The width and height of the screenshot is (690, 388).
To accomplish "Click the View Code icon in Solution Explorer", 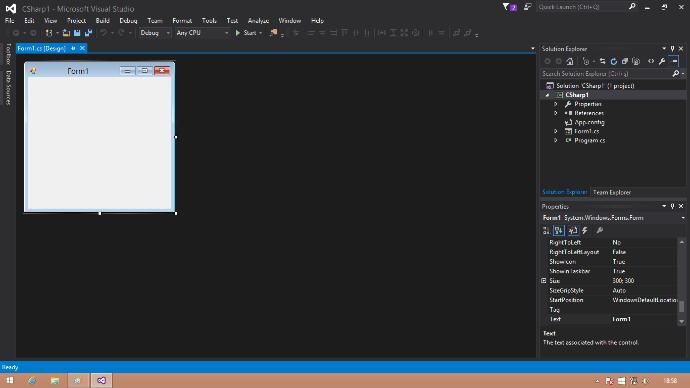I will [651, 61].
